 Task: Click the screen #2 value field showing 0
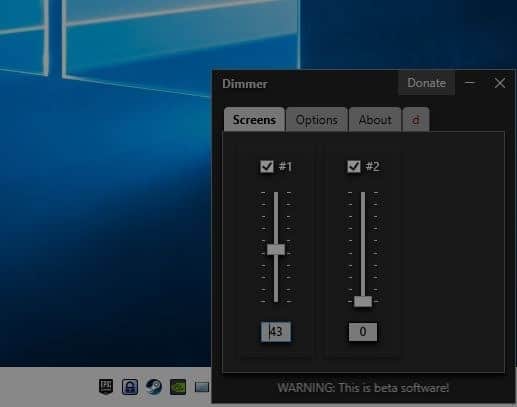(x=363, y=332)
